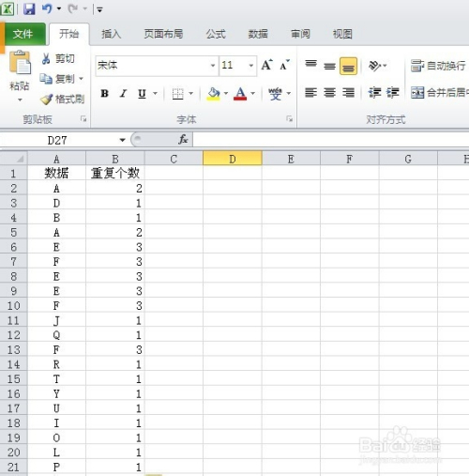The height and width of the screenshot is (476, 469).
Task: Click cell A12 containing Q
Action: coord(56,335)
